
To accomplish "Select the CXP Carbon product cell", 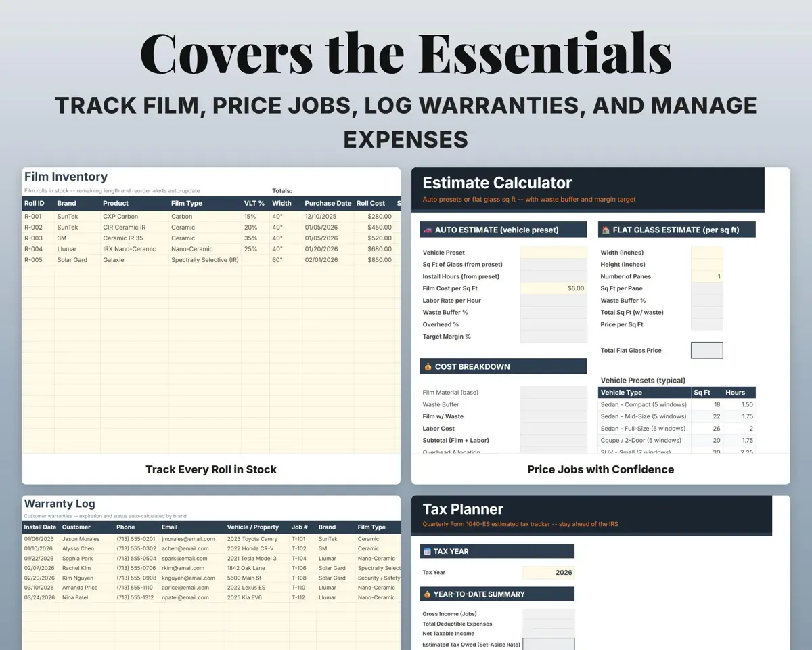I will pyautogui.click(x=135, y=217).
